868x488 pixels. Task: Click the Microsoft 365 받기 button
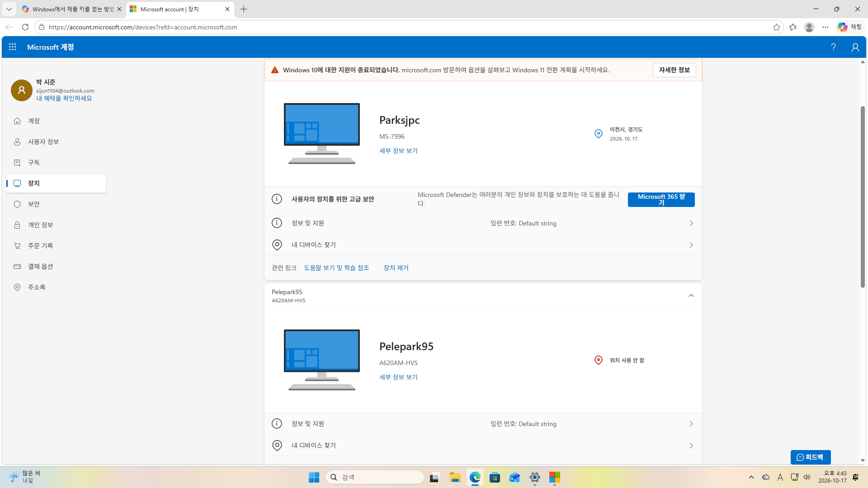pos(661,200)
